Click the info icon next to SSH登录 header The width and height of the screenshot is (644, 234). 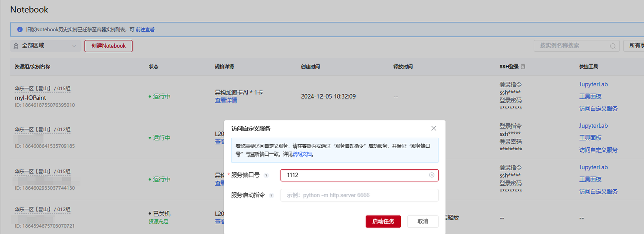click(x=523, y=67)
